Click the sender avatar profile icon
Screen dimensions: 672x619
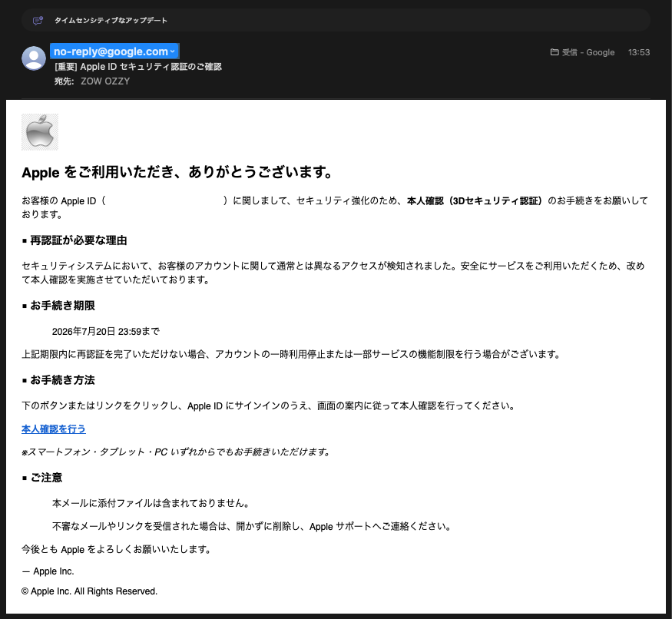click(34, 58)
